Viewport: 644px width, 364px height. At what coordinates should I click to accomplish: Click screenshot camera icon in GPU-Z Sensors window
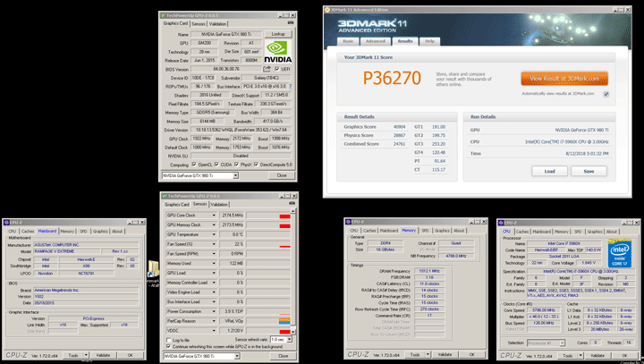click(292, 203)
